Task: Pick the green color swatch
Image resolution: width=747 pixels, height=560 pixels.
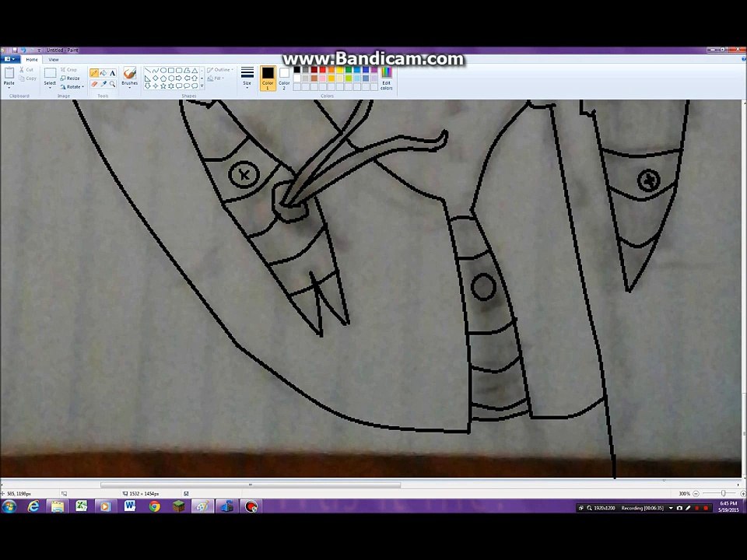Action: (349, 70)
